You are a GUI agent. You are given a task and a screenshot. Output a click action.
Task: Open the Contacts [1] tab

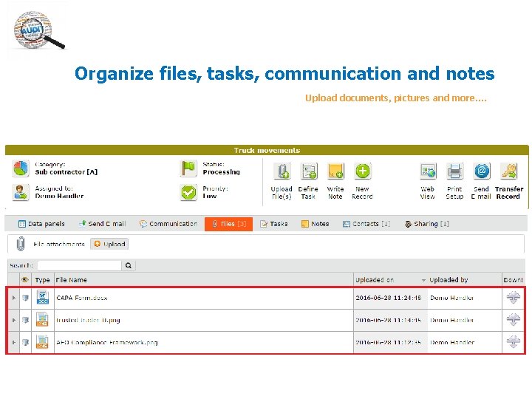[x=366, y=224]
